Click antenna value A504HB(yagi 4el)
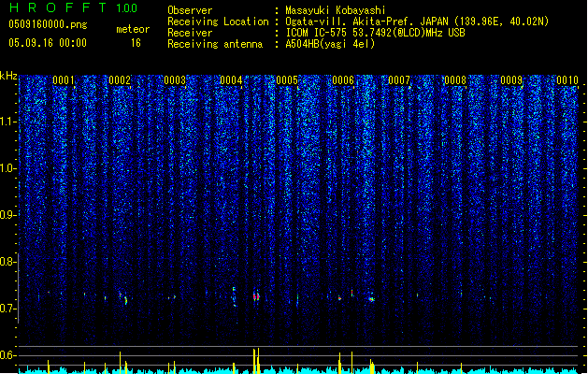Image resolution: width=588 pixels, height=374 pixels. (330, 44)
